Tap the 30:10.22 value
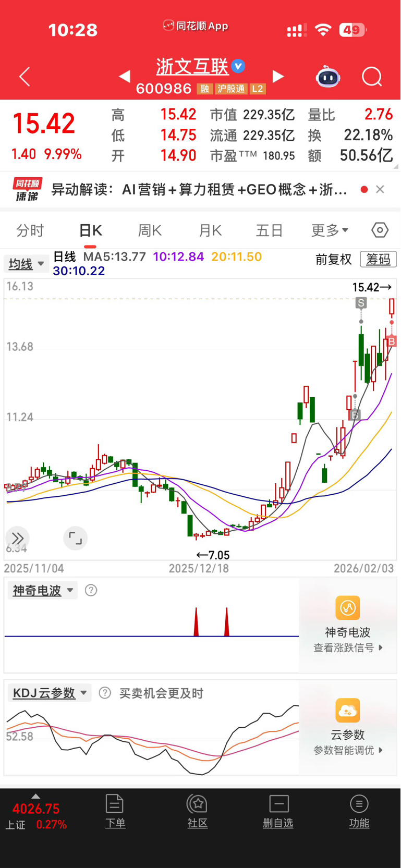The image size is (401, 868). [x=79, y=271]
